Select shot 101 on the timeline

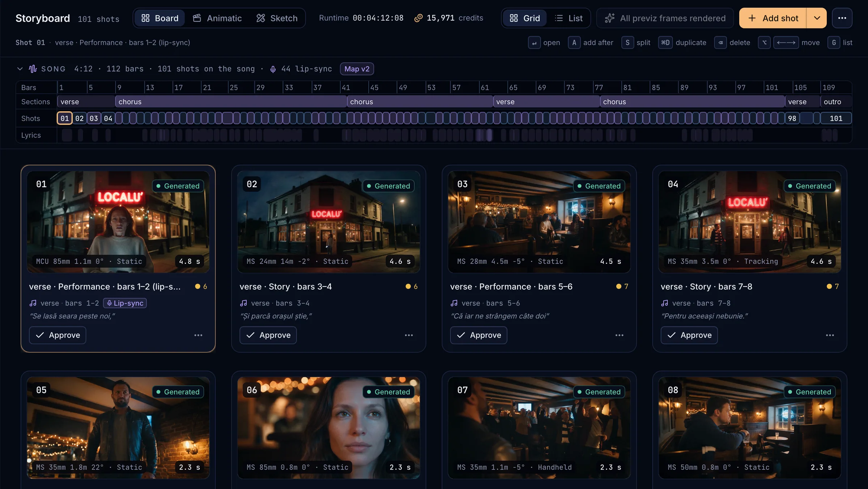click(x=836, y=118)
